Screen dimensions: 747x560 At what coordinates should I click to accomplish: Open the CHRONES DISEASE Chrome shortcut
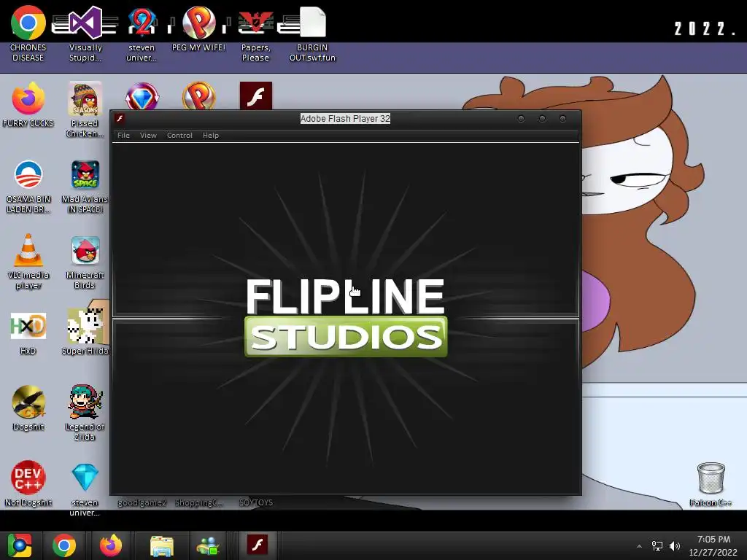28,34
